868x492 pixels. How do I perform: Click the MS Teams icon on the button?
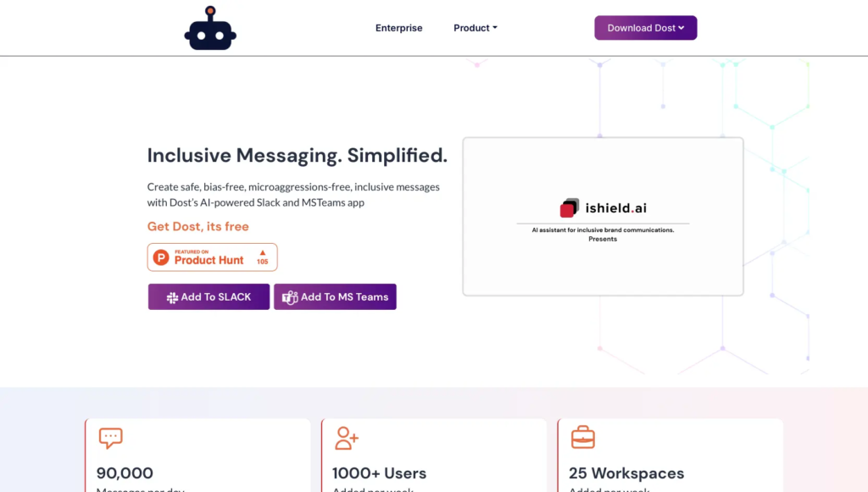coord(290,297)
